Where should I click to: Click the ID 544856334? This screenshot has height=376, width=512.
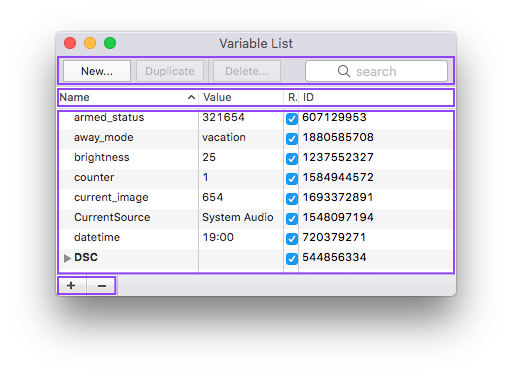tap(334, 257)
